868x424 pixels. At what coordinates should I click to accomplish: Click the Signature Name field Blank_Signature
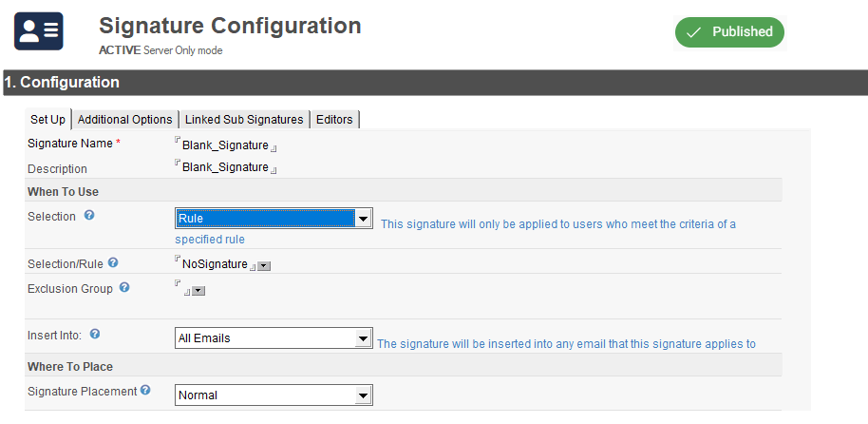click(225, 145)
